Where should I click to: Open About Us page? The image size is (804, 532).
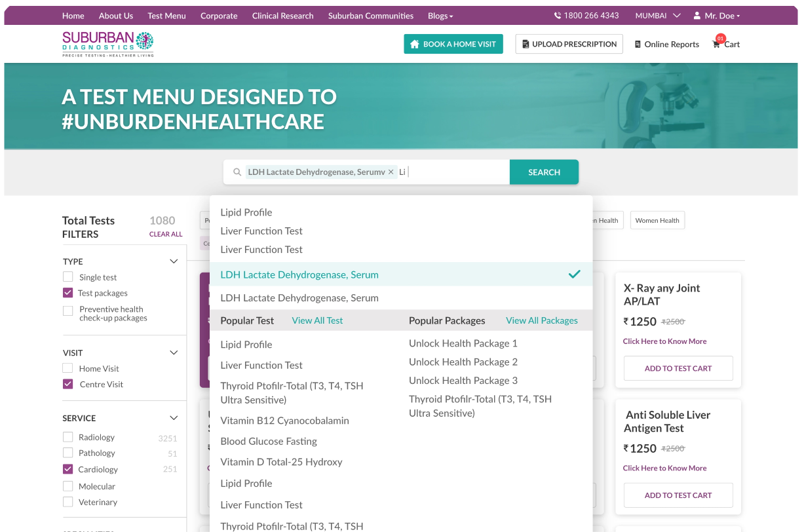pos(116,16)
